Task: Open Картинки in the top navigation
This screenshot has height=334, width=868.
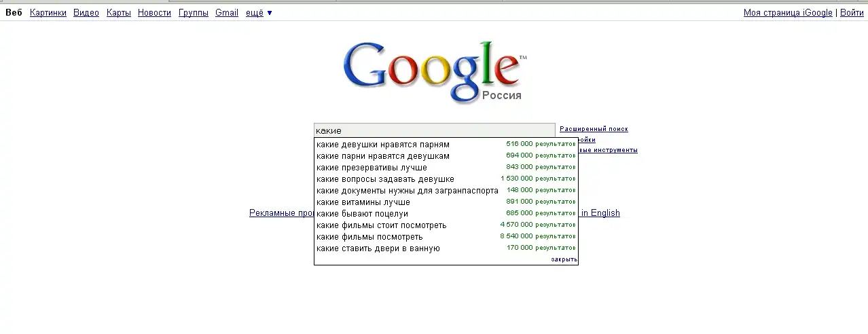Action: pos(48,13)
